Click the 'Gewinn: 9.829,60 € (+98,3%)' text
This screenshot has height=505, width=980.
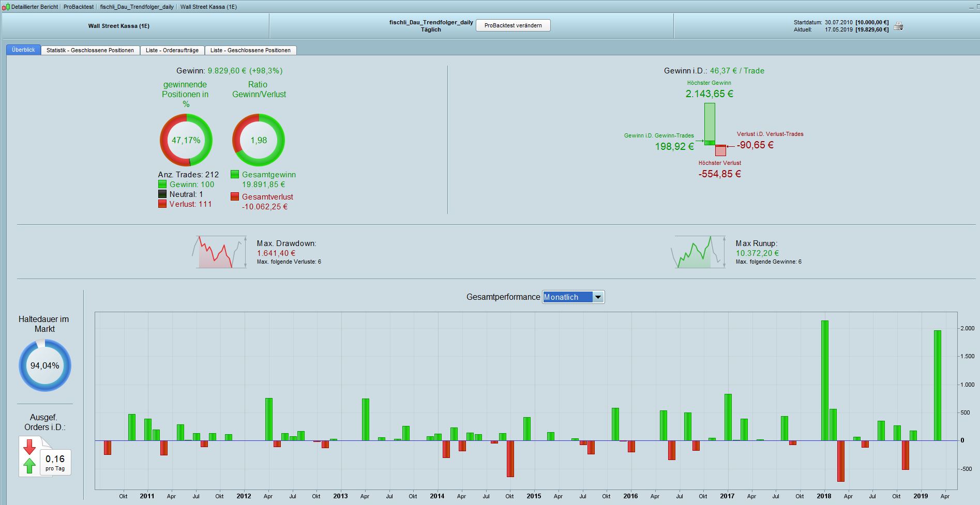(x=230, y=71)
